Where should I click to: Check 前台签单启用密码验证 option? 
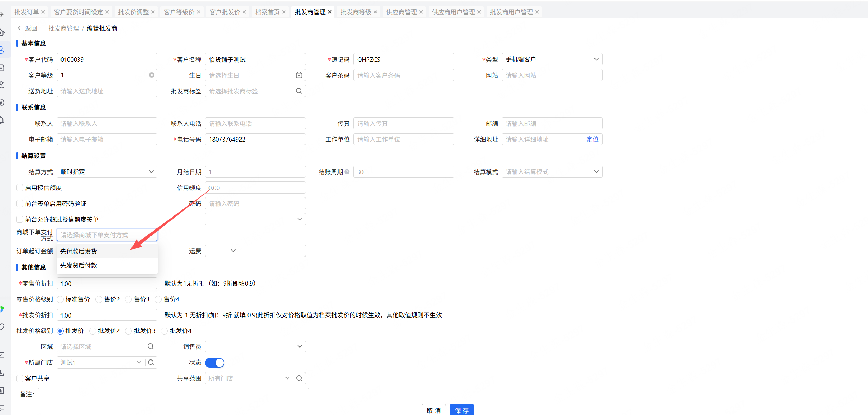click(20, 203)
